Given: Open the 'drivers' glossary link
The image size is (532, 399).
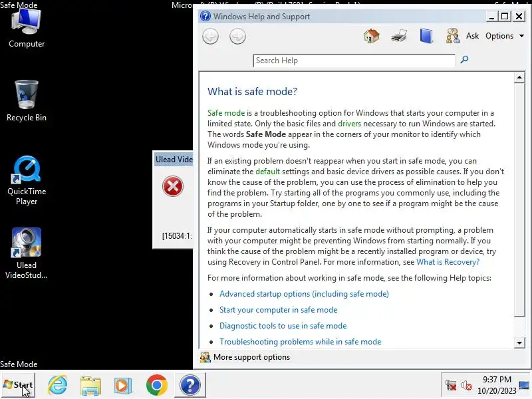Looking at the screenshot, I should pos(350,124).
